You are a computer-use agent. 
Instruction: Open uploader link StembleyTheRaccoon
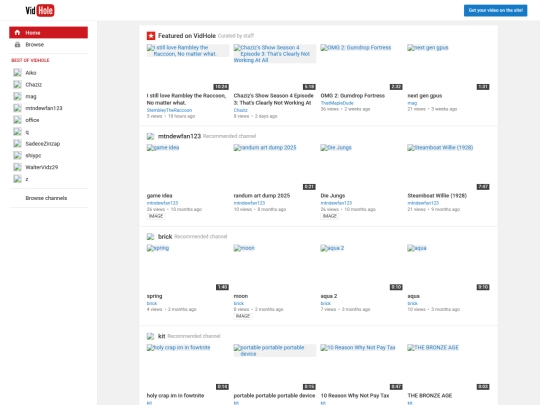169,110
